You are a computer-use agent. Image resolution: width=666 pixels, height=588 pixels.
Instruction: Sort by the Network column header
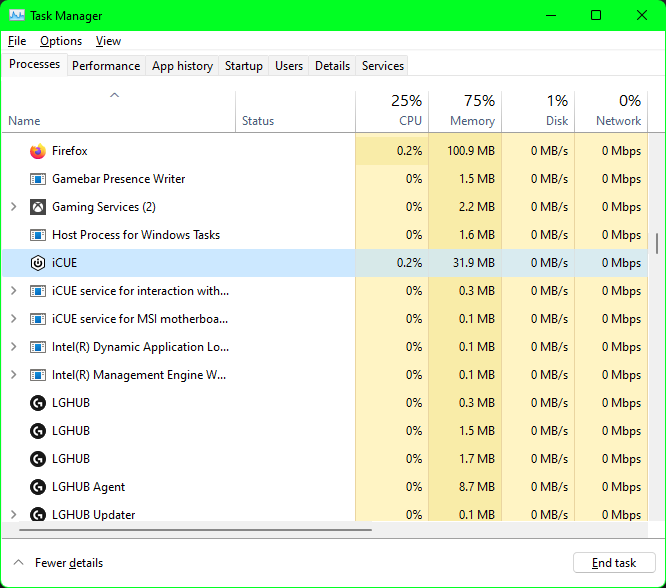coord(611,111)
